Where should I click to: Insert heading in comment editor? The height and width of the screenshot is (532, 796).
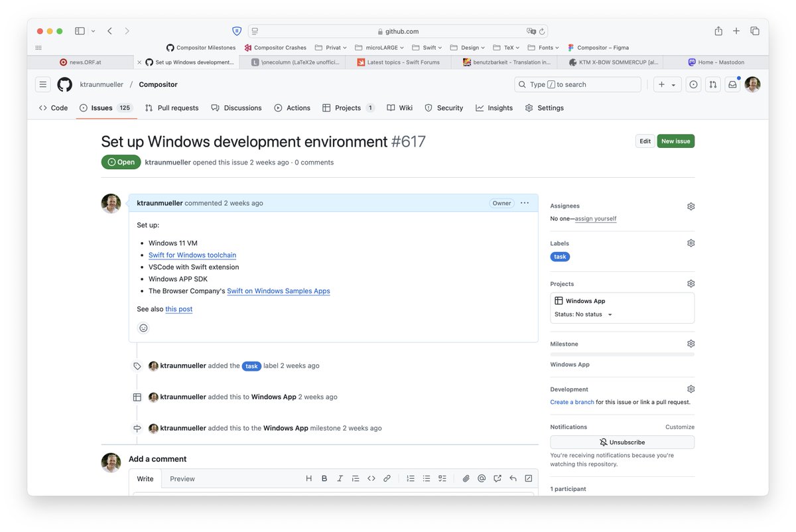pyautogui.click(x=308, y=478)
